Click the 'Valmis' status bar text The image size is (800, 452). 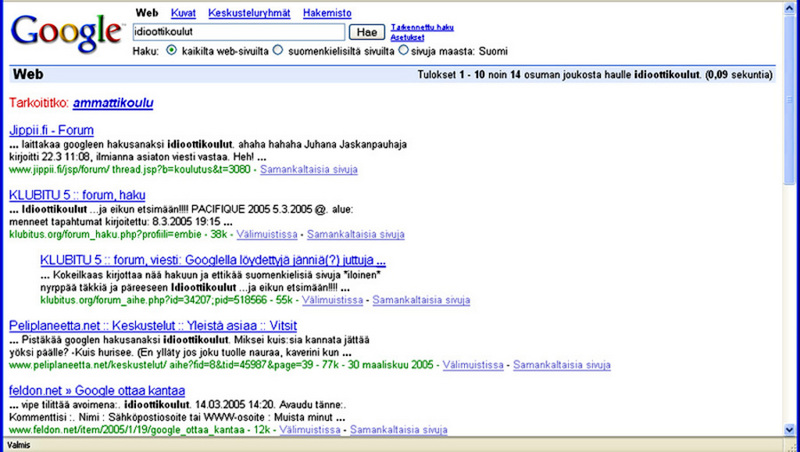(x=18, y=445)
